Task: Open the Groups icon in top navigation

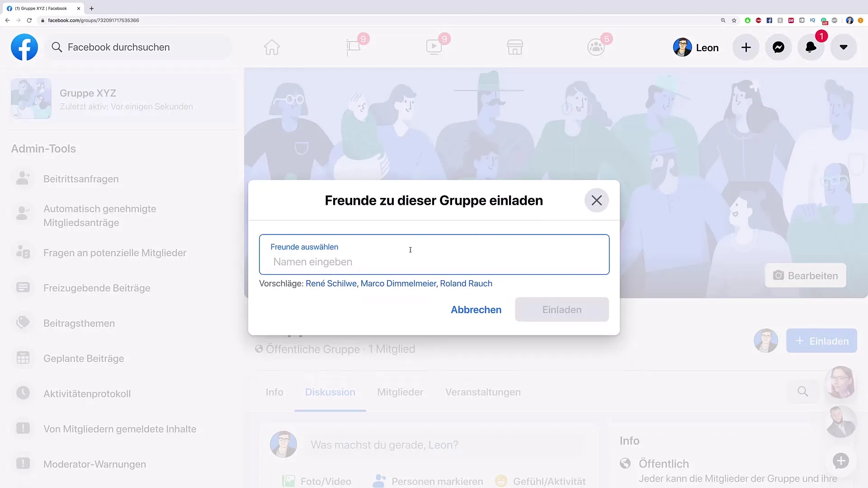Action: [596, 47]
